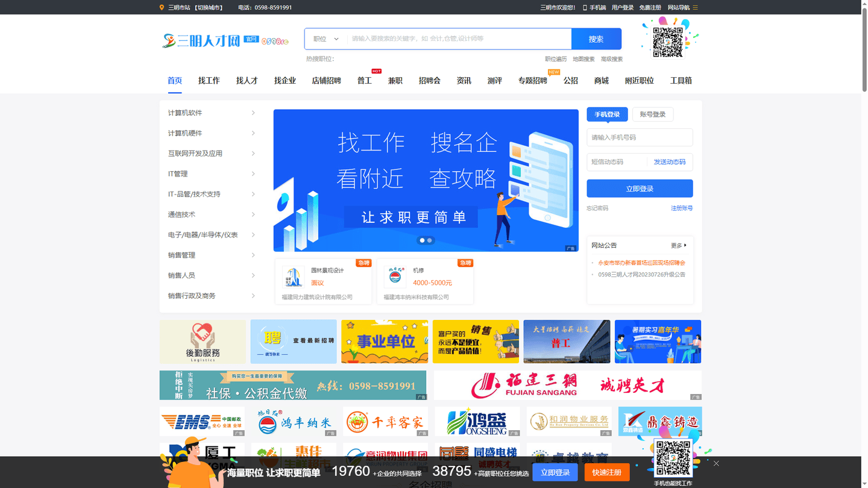The width and height of the screenshot is (868, 488).
Task: Open the main 找工作 搜名企 carousel banner
Action: (426, 180)
